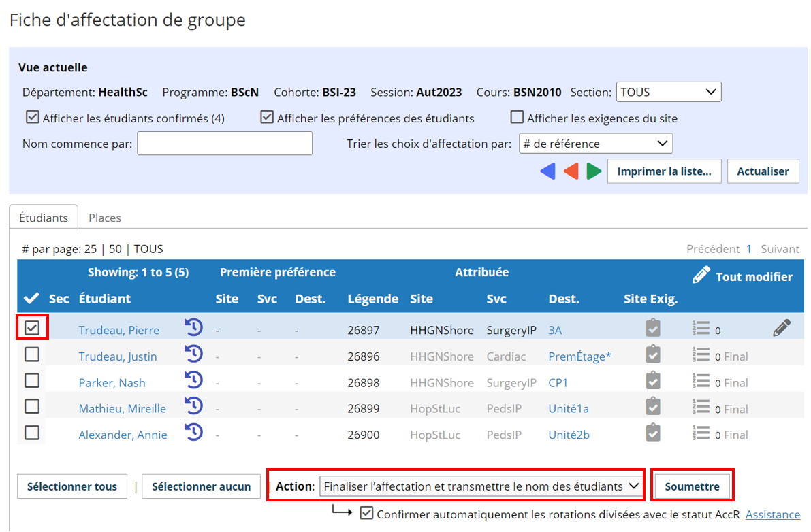Open student link Trudeau, Justin
Screen dimensions: 811x532
coord(117,356)
